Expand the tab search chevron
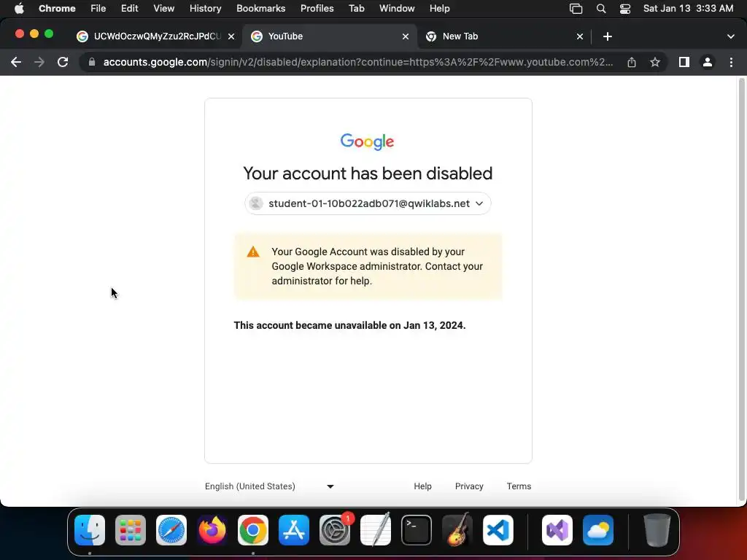The image size is (747, 560). click(x=731, y=36)
